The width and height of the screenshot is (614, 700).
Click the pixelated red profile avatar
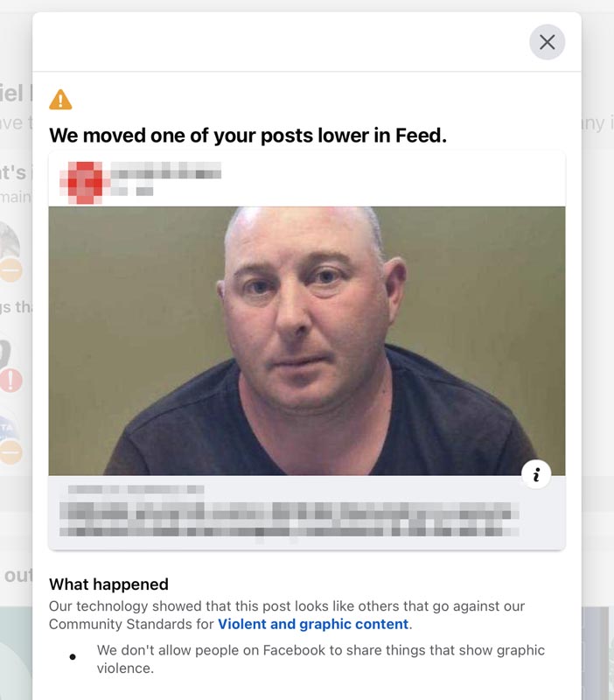click(85, 183)
